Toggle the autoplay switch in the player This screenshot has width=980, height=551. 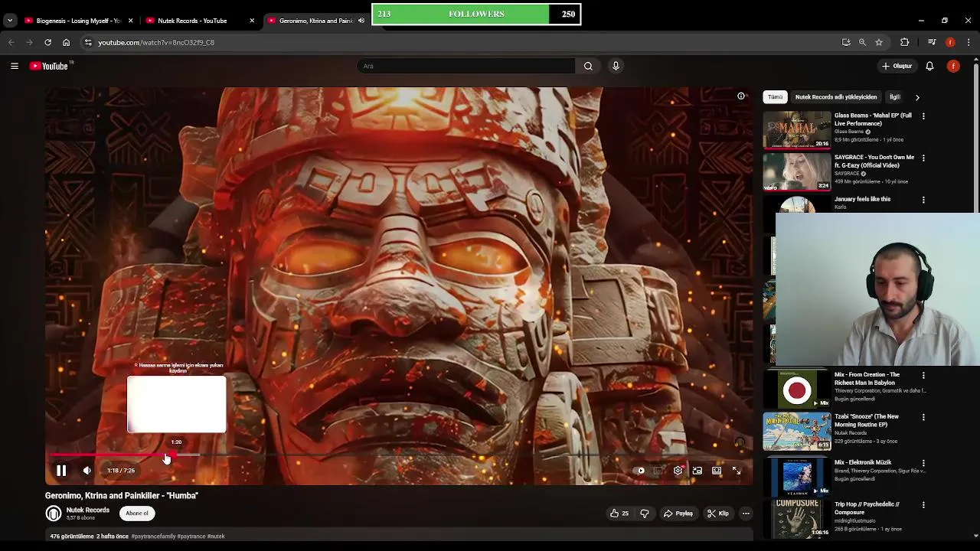pos(641,471)
